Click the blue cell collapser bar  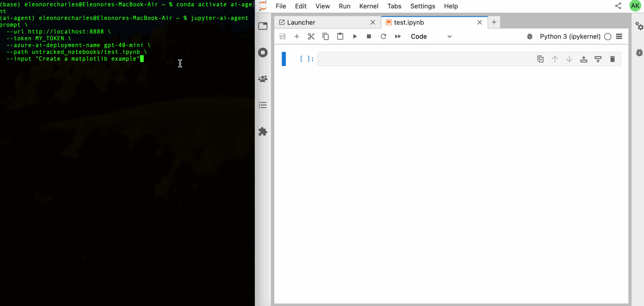click(284, 59)
